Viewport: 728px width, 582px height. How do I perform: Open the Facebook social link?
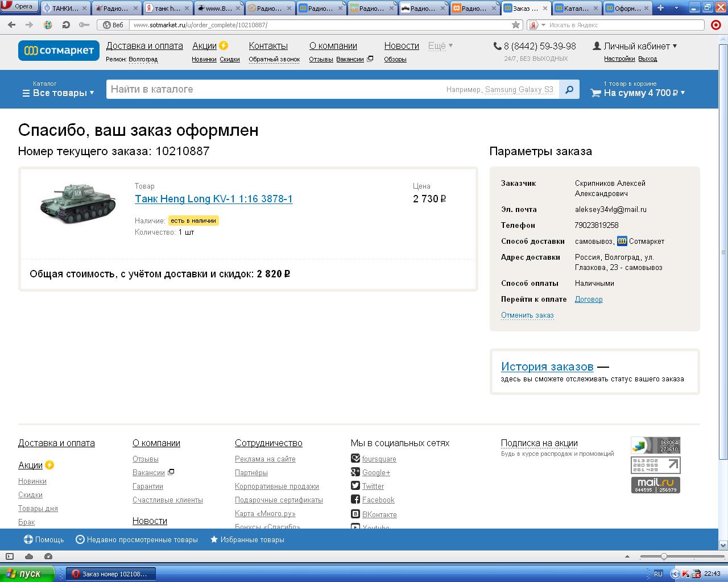pyautogui.click(x=378, y=500)
